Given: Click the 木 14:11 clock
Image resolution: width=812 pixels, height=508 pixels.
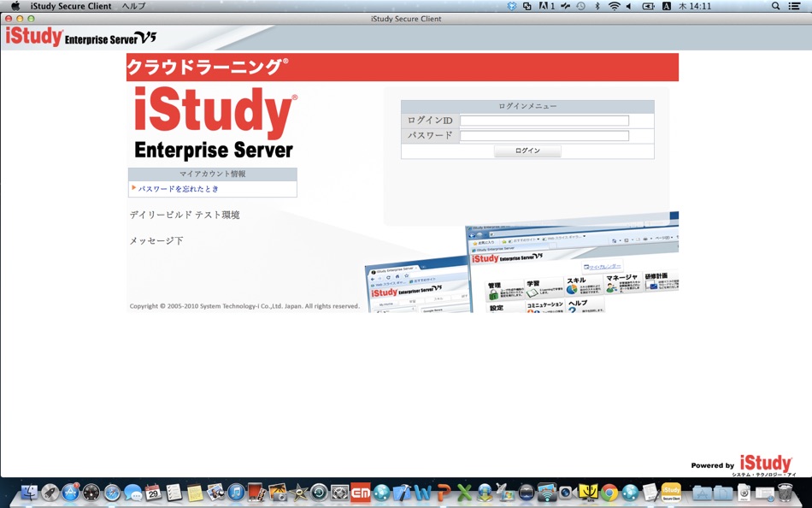Looking at the screenshot, I should click(x=694, y=6).
